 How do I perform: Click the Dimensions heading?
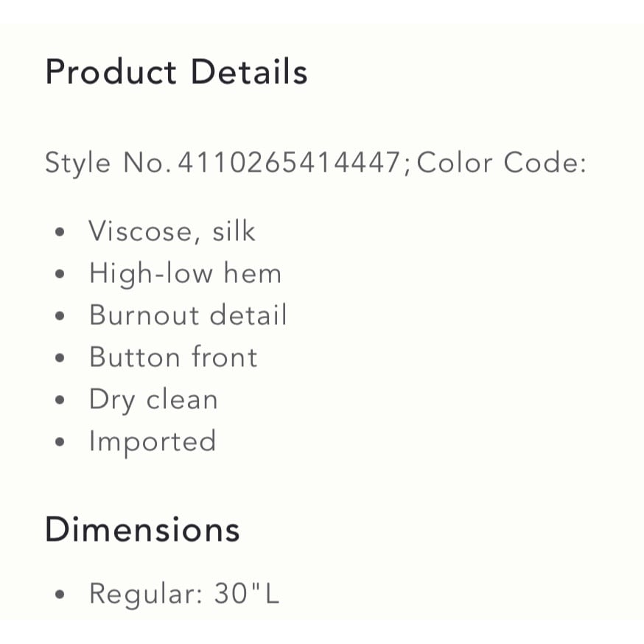(x=142, y=530)
